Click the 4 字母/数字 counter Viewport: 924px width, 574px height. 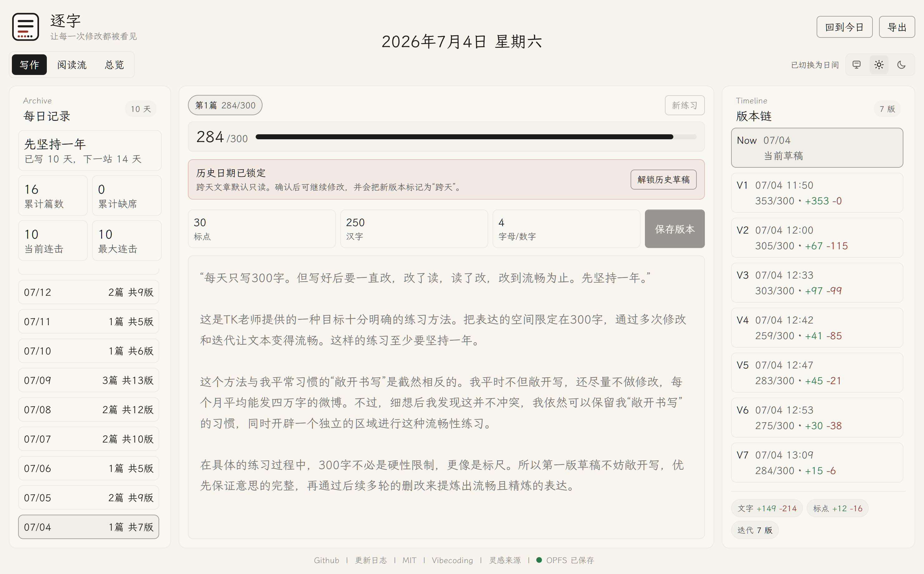coord(566,229)
